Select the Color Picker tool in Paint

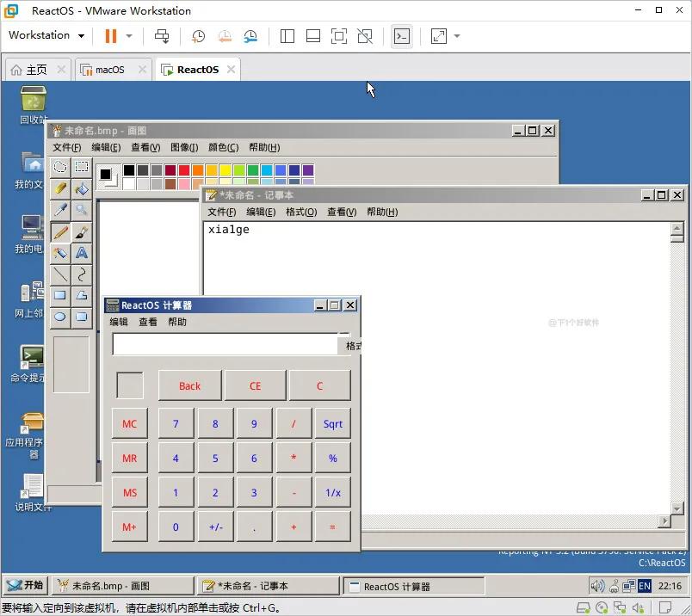[60, 209]
